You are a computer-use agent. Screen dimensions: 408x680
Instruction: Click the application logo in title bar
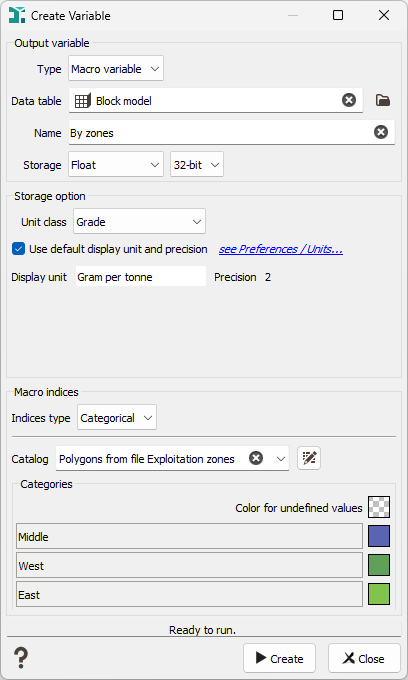(17, 15)
